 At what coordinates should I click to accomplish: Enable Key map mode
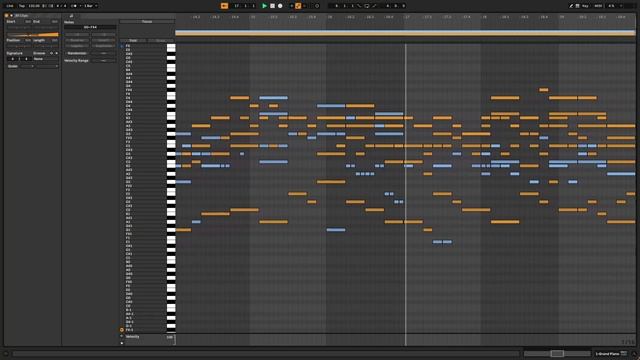click(585, 6)
